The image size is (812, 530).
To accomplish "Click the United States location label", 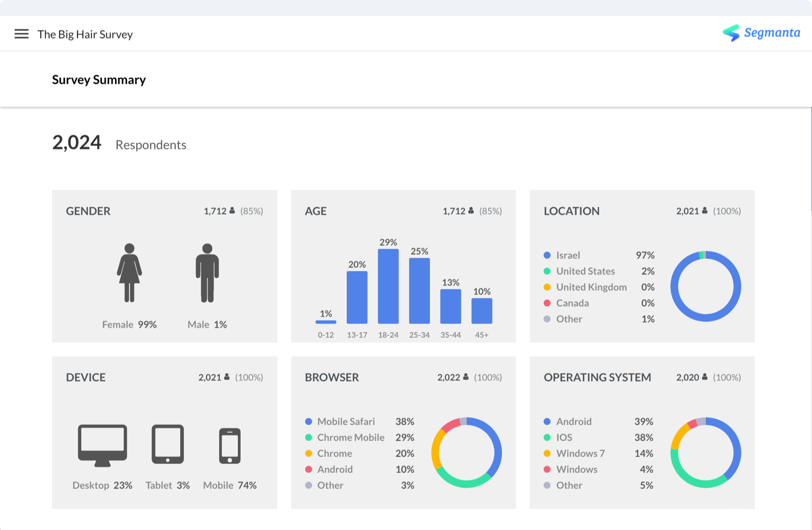I will tap(586, 271).
